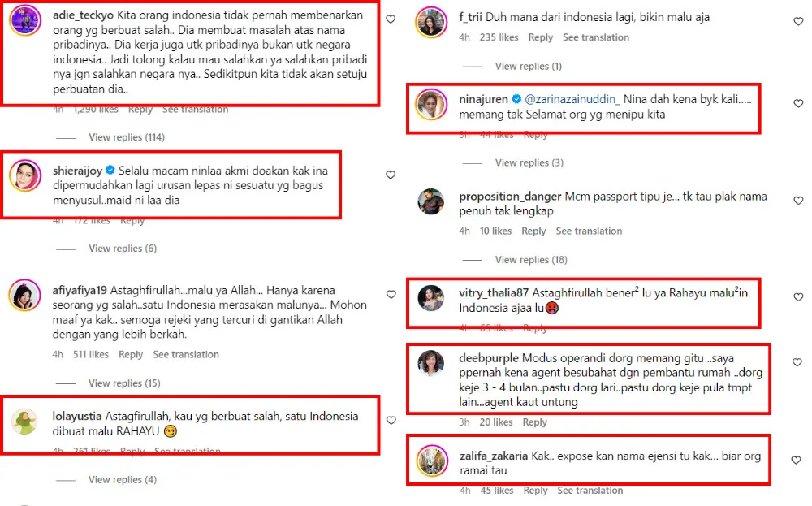812x506 pixels.
Task: Click heart next to ninajuren's comment
Action: (798, 104)
